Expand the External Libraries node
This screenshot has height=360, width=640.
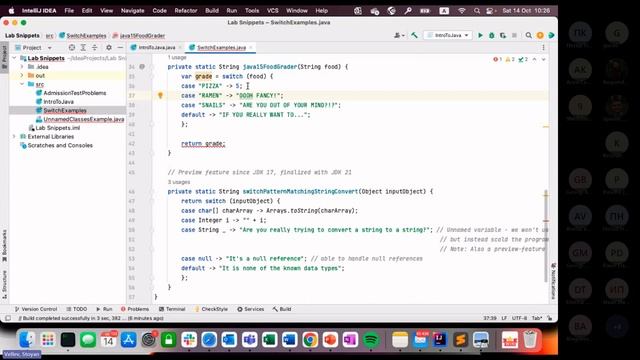15,136
